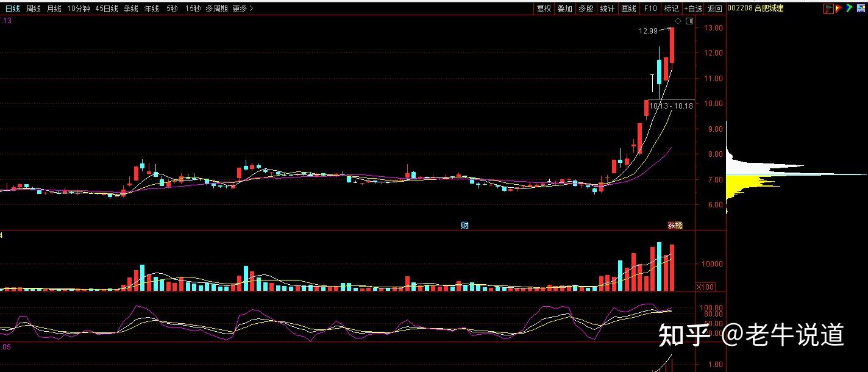
Task: Click the diamond marker icon above chart
Action: (678, 21)
